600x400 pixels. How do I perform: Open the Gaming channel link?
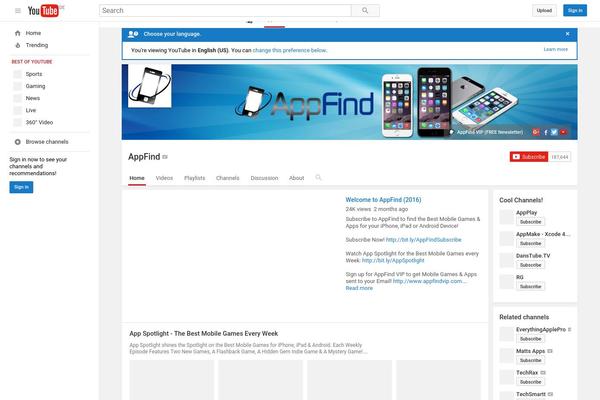click(x=35, y=86)
